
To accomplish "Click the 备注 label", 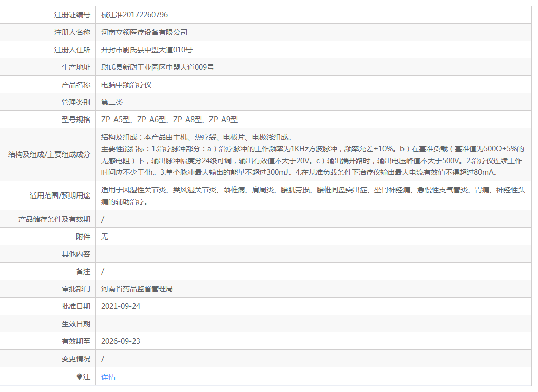I will tap(83, 271).
